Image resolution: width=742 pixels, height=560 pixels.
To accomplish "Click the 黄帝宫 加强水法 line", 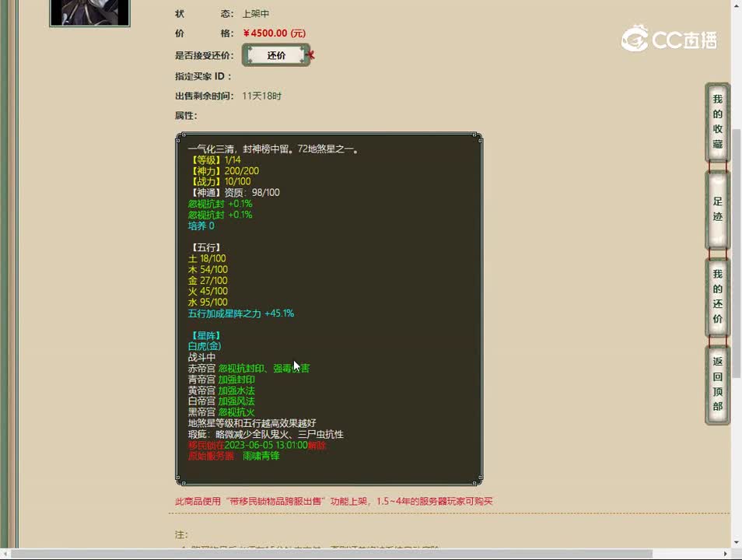I will (222, 390).
